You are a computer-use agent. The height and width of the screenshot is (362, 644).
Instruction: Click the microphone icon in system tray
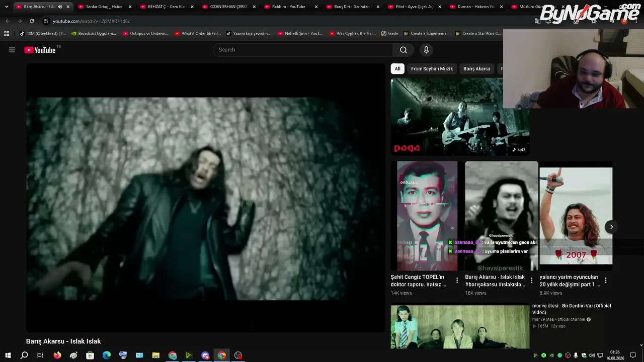coord(576,355)
